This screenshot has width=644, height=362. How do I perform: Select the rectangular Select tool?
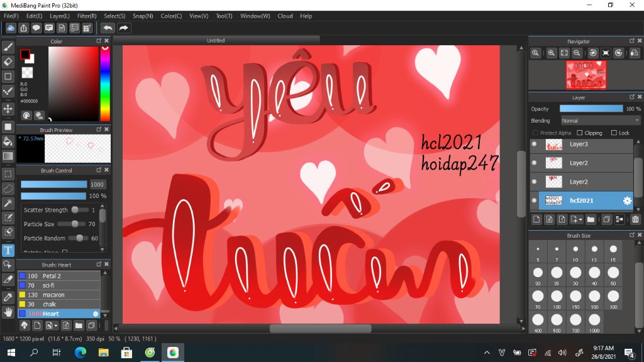(x=8, y=174)
